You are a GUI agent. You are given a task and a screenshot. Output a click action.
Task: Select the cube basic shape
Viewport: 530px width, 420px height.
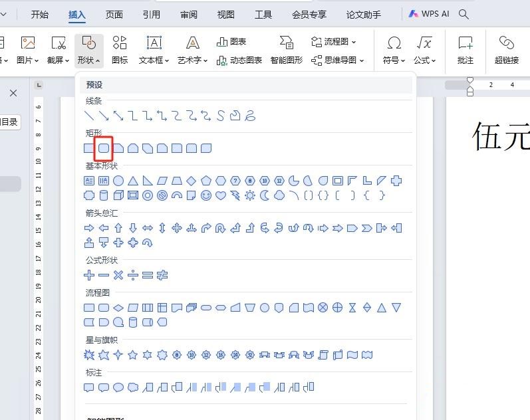(118, 195)
